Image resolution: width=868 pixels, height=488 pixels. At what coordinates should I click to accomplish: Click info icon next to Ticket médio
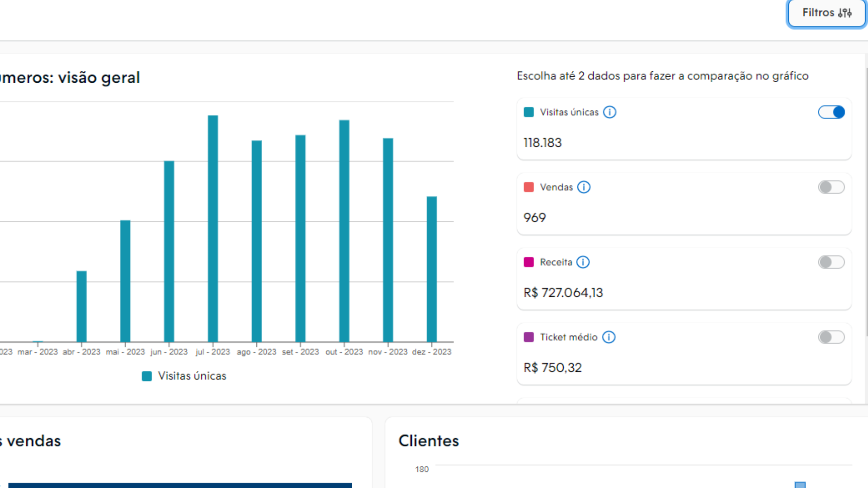609,337
